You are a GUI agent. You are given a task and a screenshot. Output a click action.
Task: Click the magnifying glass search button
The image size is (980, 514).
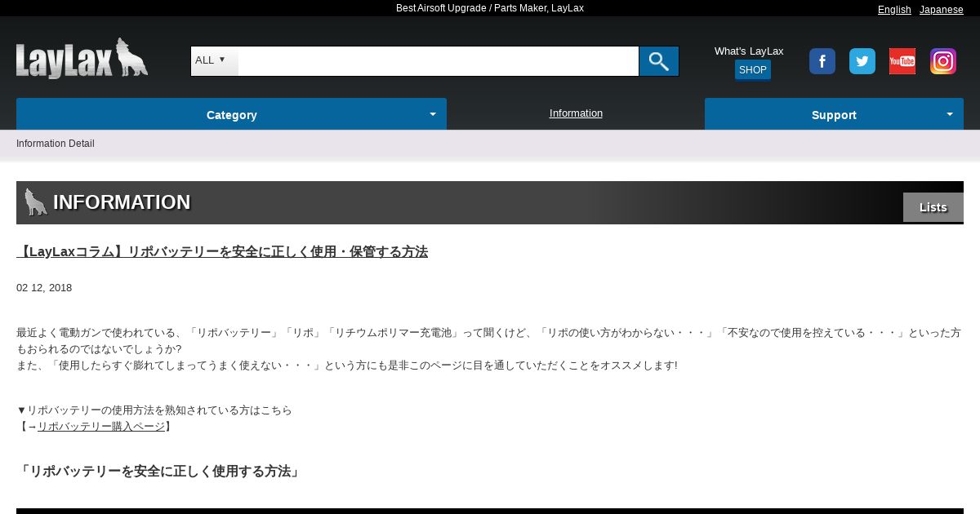[658, 61]
